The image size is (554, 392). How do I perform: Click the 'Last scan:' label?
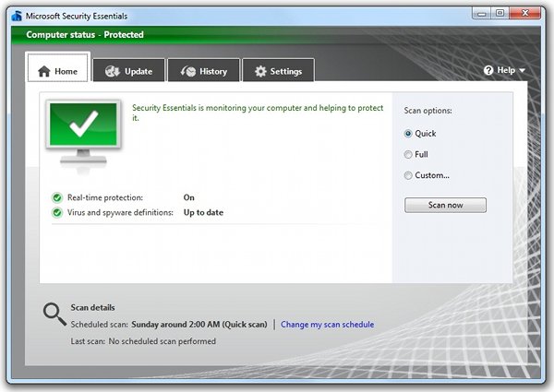coord(88,341)
